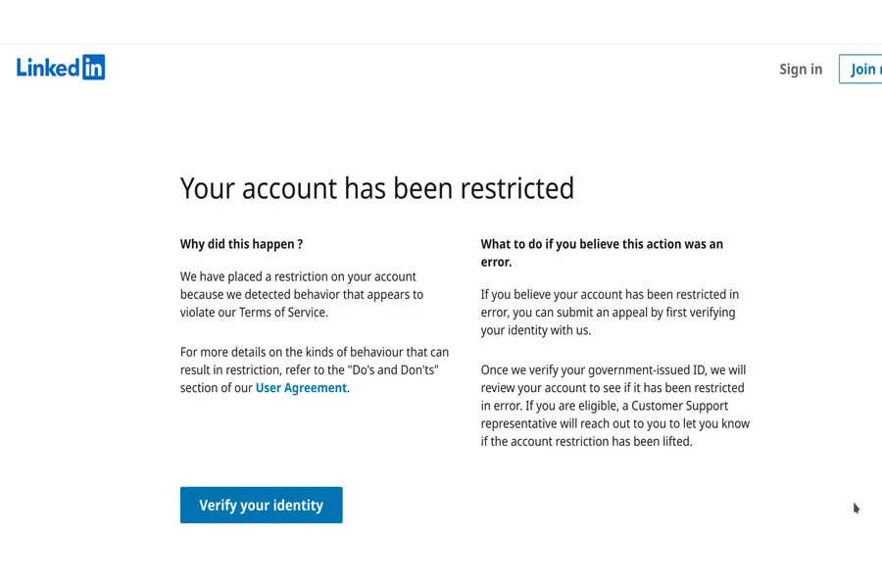The width and height of the screenshot is (882, 588).
Task: Click the blue "in" square of the logo
Action: pyautogui.click(x=93, y=68)
